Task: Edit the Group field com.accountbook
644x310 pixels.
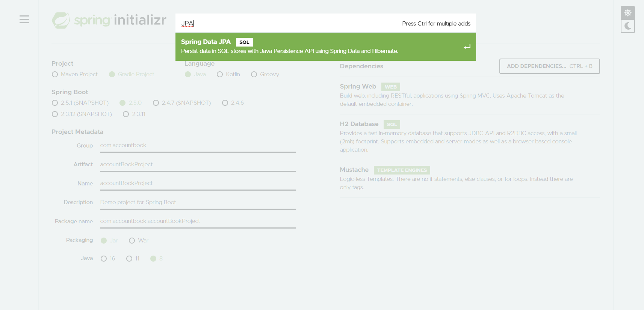Action: click(x=198, y=146)
